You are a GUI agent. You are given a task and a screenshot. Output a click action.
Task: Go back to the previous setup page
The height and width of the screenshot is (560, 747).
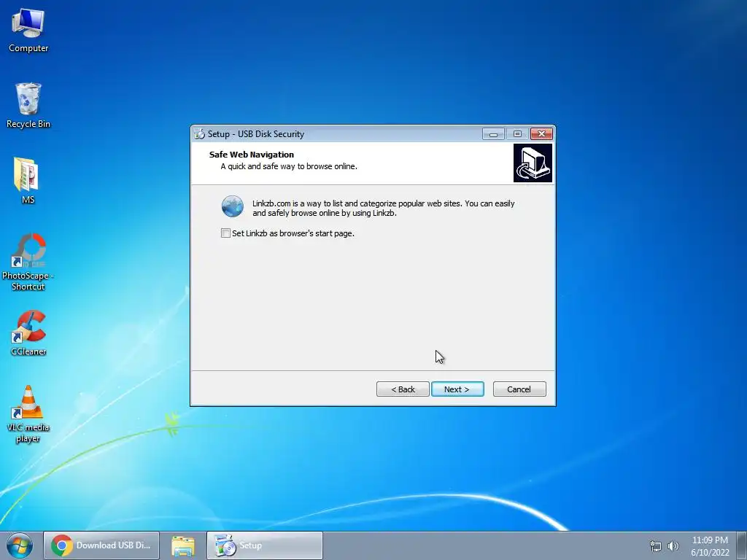click(x=403, y=389)
